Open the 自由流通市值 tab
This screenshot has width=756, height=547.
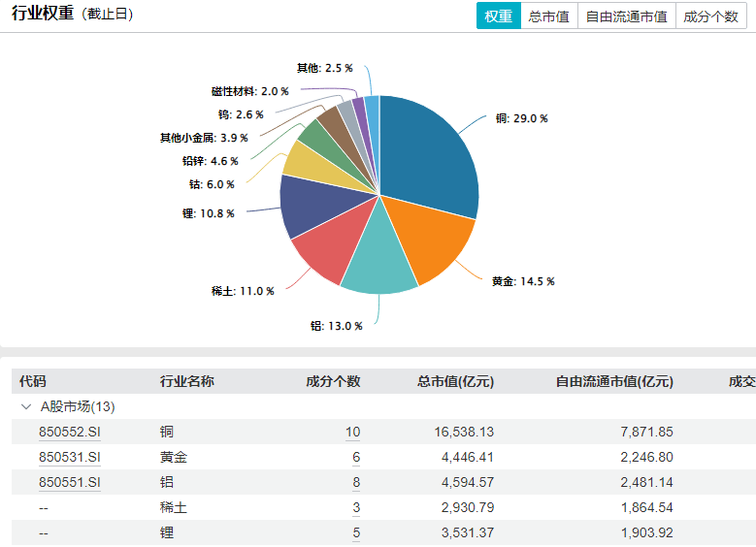pos(626,16)
